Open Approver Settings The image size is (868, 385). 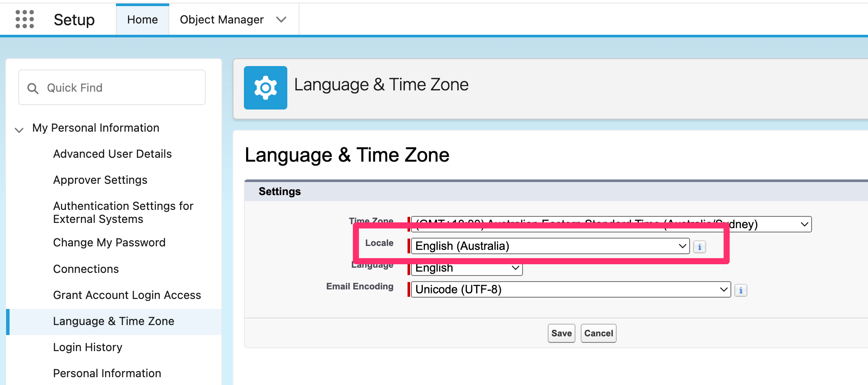(x=100, y=180)
